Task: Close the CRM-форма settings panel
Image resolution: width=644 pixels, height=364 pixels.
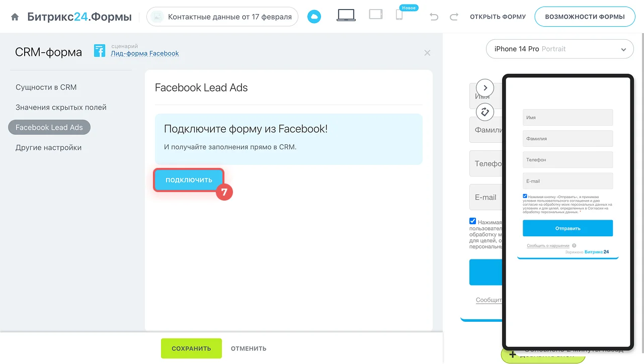Action: point(427,53)
